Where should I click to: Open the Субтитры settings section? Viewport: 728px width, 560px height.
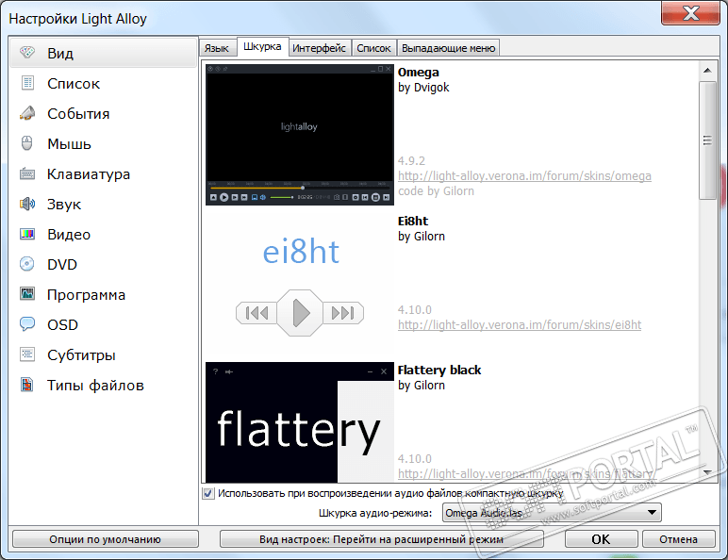point(103,355)
